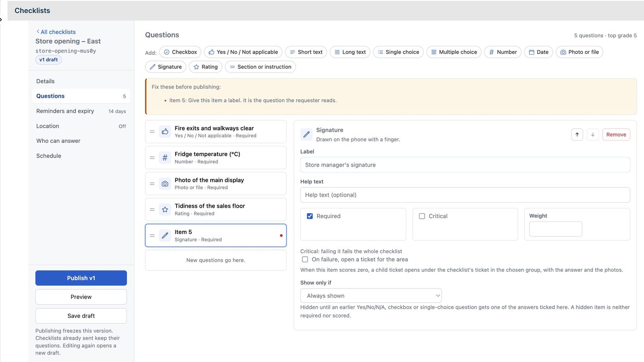Screen dimensions: 644x362
Task: Move the Signature item up with arrow
Action: pos(577,135)
